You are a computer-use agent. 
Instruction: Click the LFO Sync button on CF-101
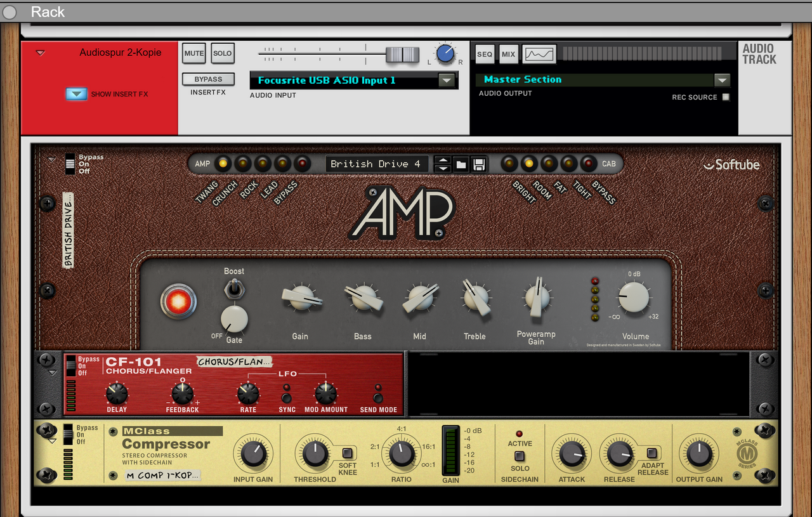coord(287,398)
